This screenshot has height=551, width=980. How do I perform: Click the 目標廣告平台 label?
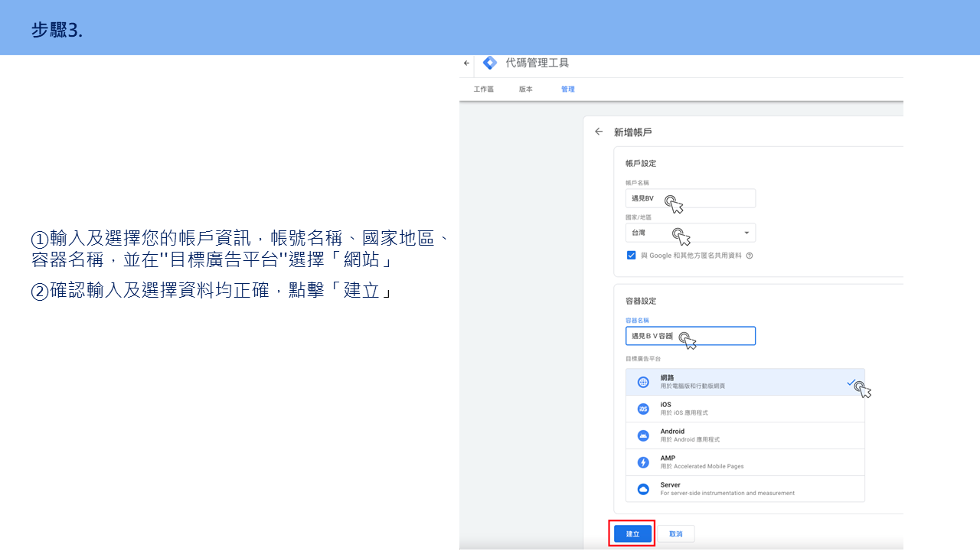pos(643,358)
